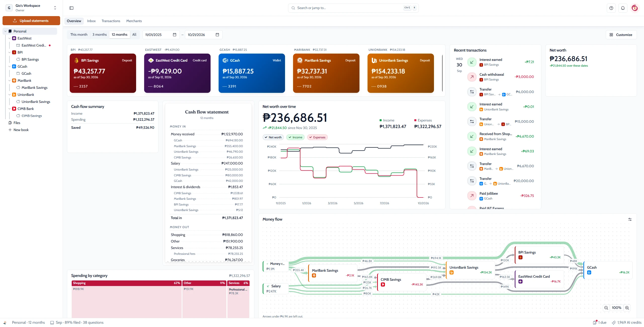Select the This month range

[x=79, y=35]
